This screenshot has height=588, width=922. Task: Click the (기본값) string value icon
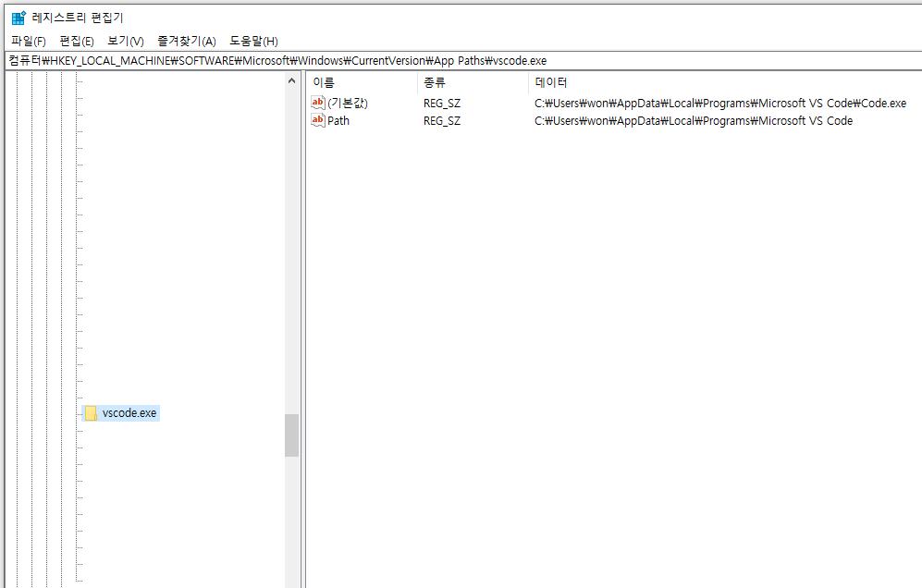pos(317,103)
